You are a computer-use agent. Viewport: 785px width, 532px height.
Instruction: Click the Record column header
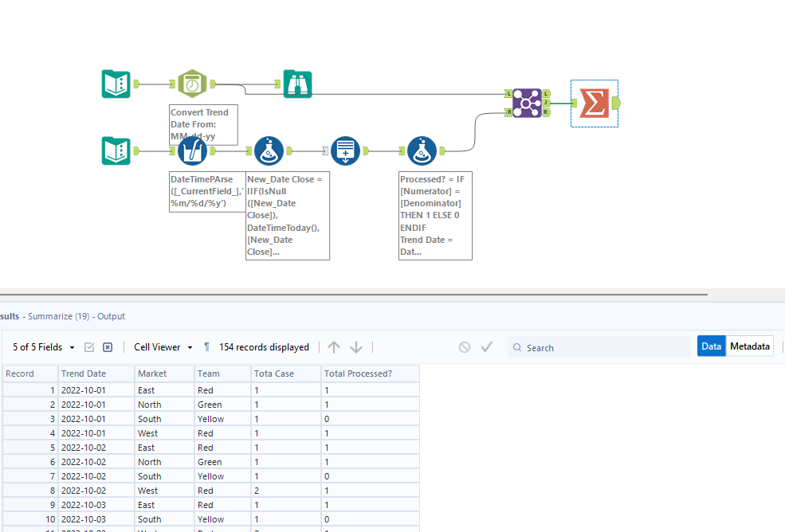[x=30, y=374]
